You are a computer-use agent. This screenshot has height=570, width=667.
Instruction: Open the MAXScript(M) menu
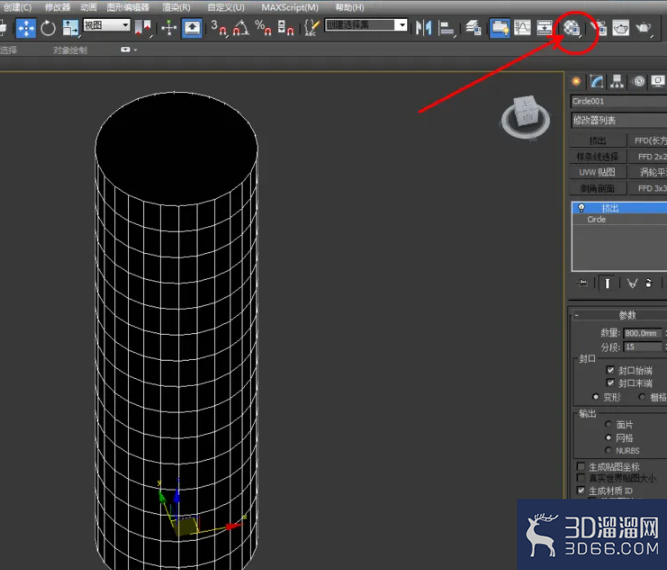[x=290, y=7]
